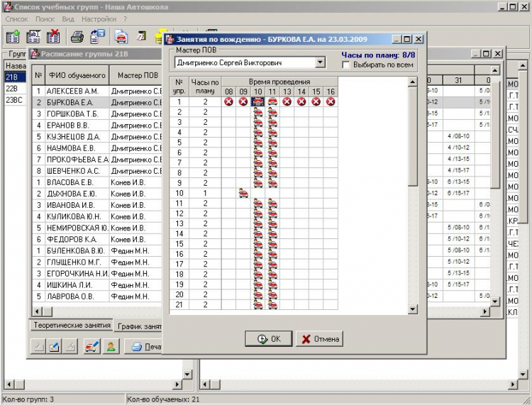Image resolution: width=532 pixels, height=405 pixels.
Task: Click the student person icon button
Action: [x=111, y=347]
